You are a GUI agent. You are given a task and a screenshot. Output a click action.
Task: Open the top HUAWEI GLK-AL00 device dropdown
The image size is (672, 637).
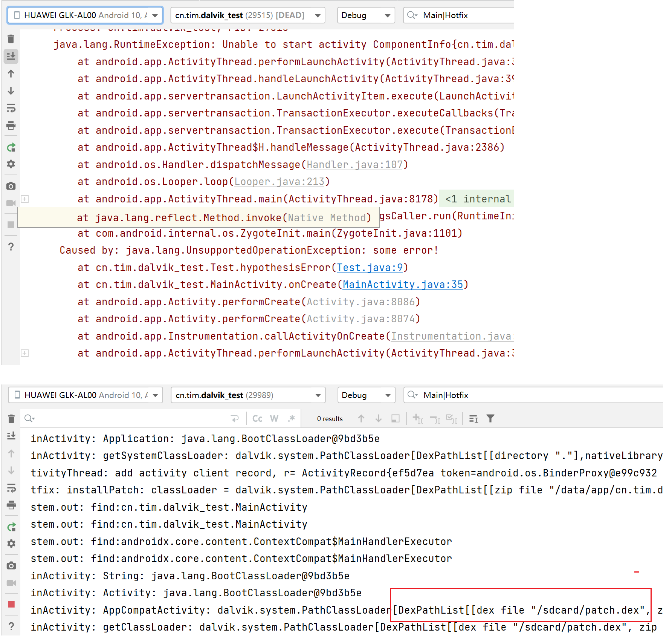(85, 15)
